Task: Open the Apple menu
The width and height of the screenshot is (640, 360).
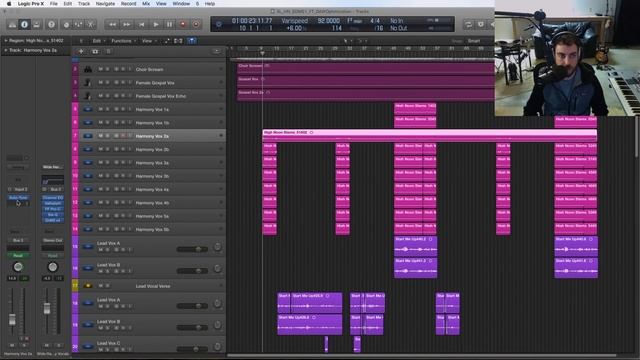Action: [9, 4]
